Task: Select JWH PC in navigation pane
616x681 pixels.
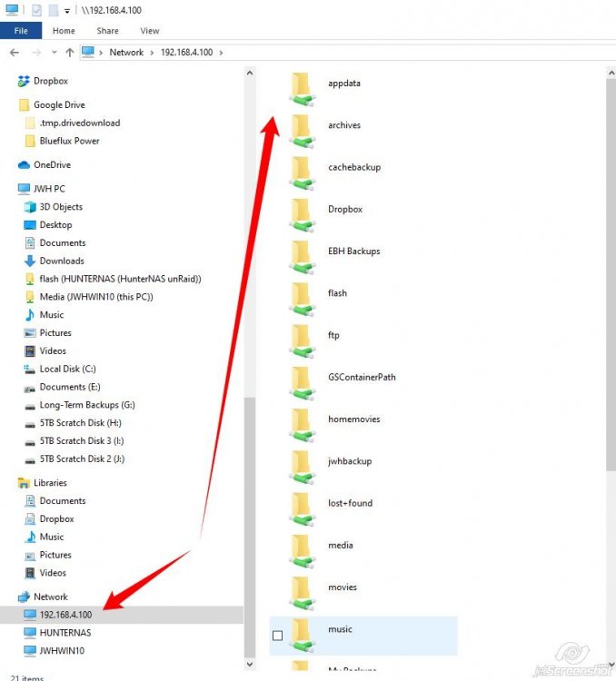Action: pos(49,189)
